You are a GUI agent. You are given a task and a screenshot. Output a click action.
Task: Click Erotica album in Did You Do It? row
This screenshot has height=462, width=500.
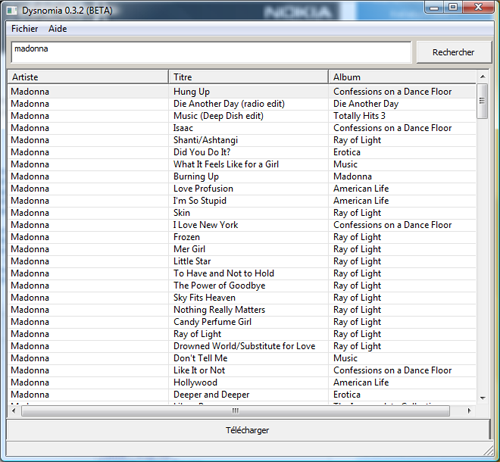coord(347,152)
